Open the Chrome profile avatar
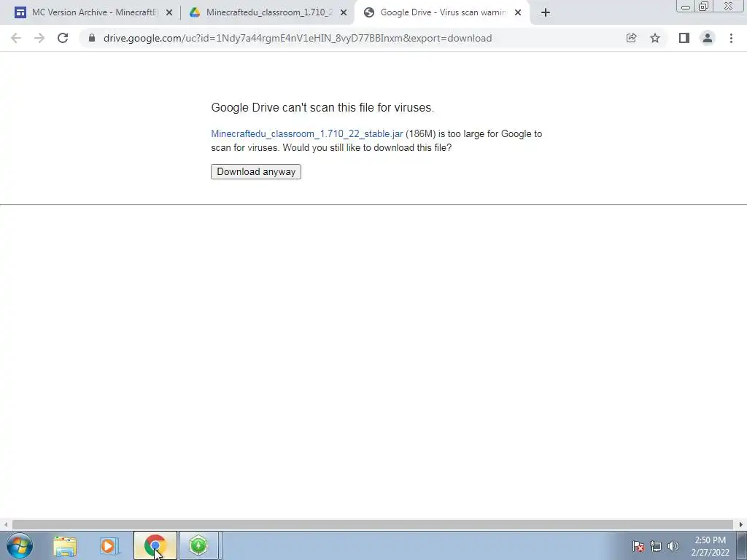This screenshot has height=560, width=747. pyautogui.click(x=708, y=38)
